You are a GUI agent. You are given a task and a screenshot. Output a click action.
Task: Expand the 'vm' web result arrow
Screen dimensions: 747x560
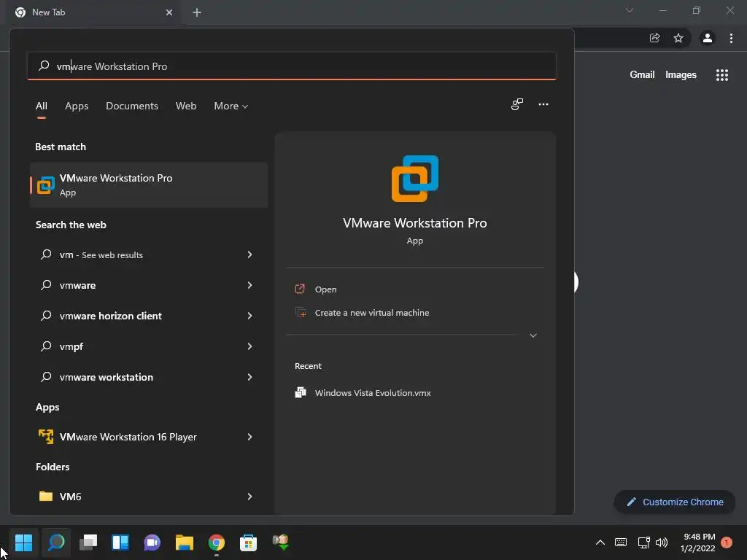249,254
